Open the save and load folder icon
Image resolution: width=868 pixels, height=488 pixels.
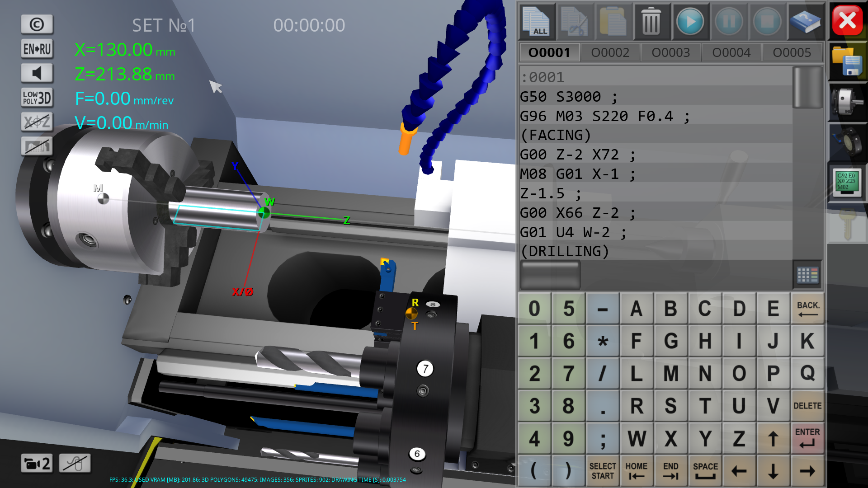(848, 62)
